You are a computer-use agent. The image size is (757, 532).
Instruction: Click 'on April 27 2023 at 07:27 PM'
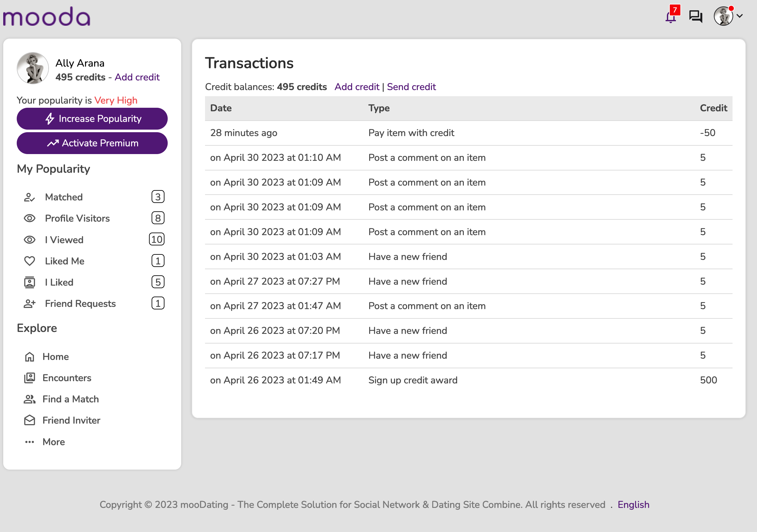coord(275,281)
